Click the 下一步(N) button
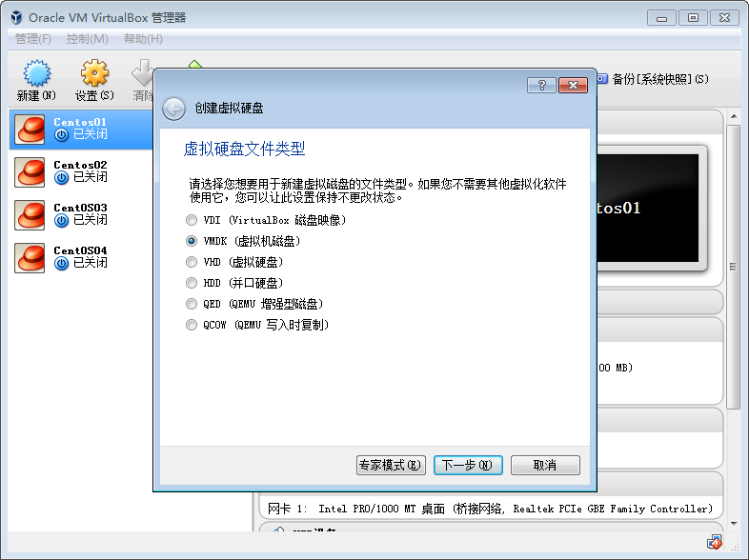This screenshot has height=560, width=749. (468, 465)
